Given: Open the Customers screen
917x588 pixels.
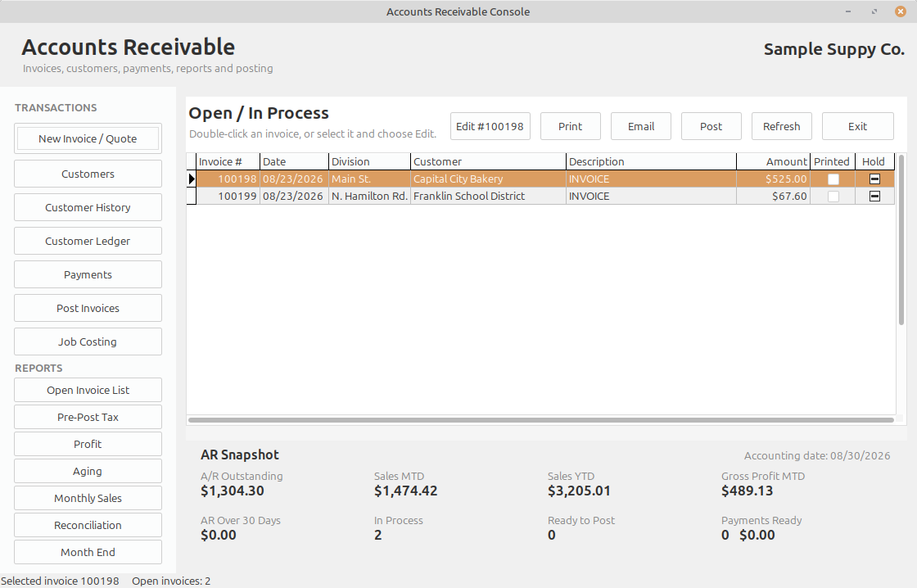Looking at the screenshot, I should 88,174.
